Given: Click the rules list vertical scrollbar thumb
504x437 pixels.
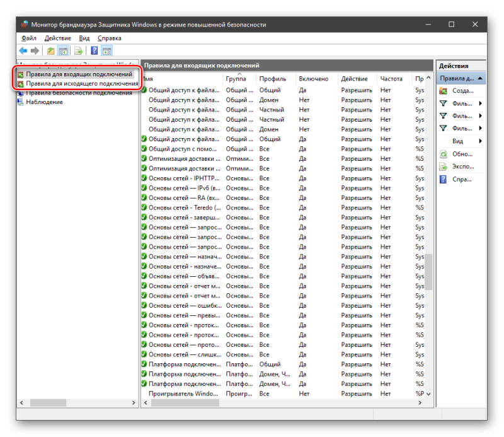Looking at the screenshot, I should (x=428, y=272).
